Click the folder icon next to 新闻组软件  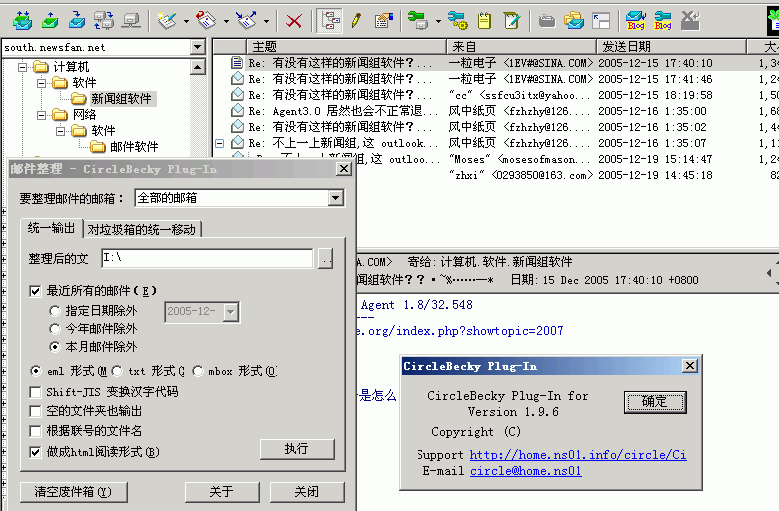click(x=78, y=98)
